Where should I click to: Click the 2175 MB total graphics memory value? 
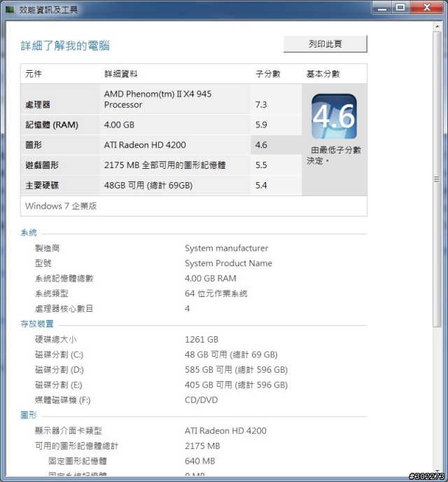pos(202,446)
